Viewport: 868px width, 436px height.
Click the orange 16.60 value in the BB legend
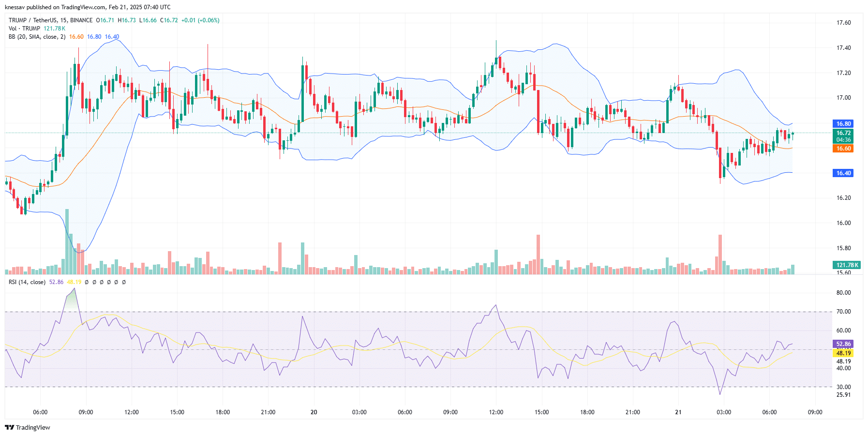tap(76, 37)
